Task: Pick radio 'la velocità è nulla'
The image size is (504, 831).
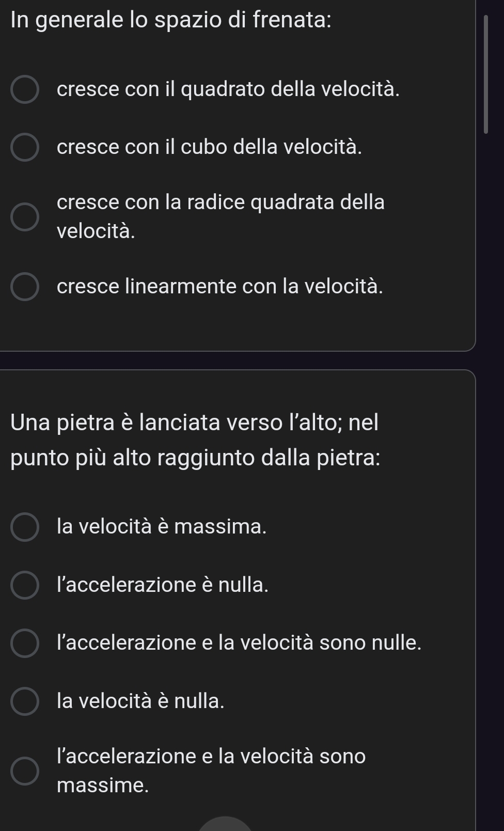Action: (24, 701)
